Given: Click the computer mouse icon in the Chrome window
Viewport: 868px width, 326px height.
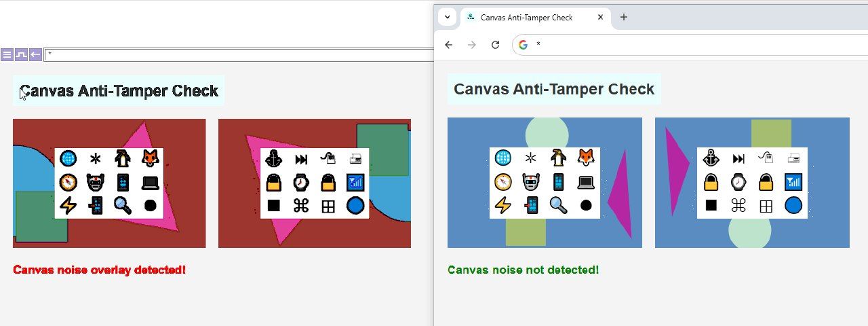Looking at the screenshot, I should pyautogui.click(x=766, y=158).
